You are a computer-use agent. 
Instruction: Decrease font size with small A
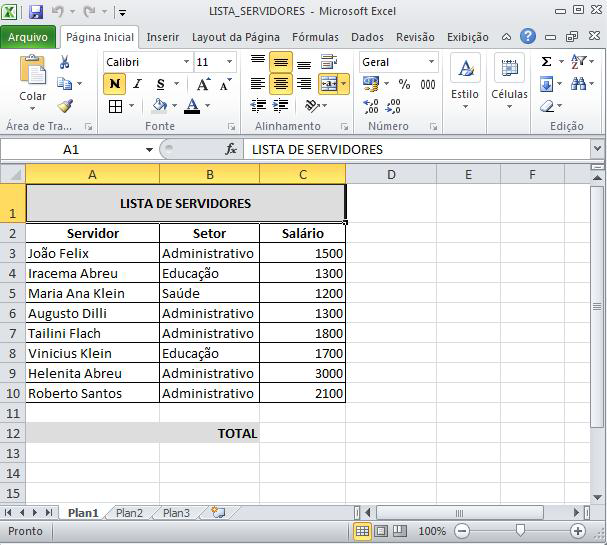225,84
